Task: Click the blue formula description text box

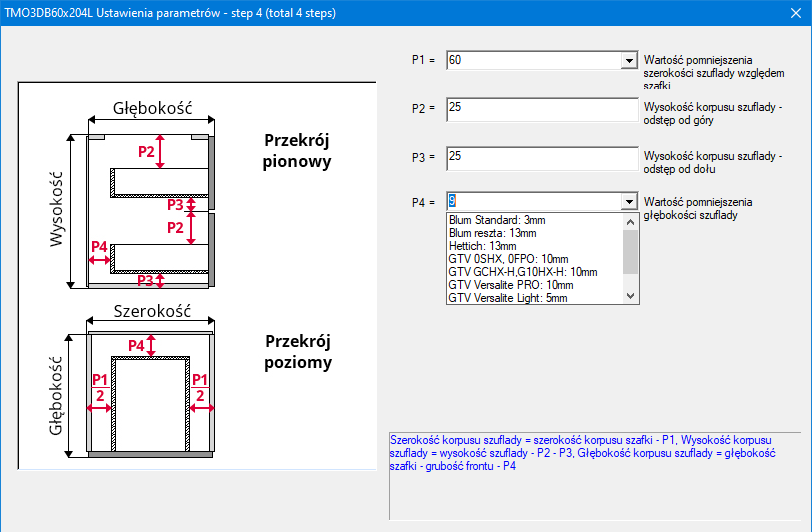Action: tap(595, 475)
